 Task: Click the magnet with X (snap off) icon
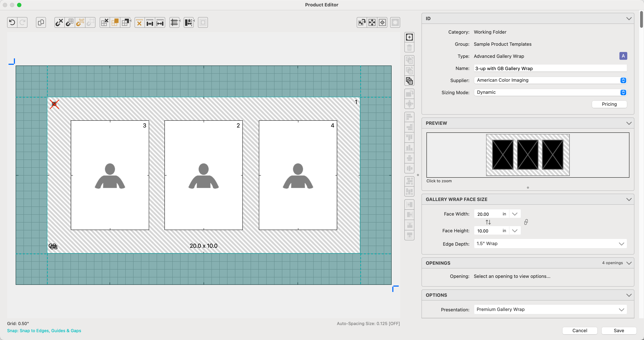pos(59,22)
